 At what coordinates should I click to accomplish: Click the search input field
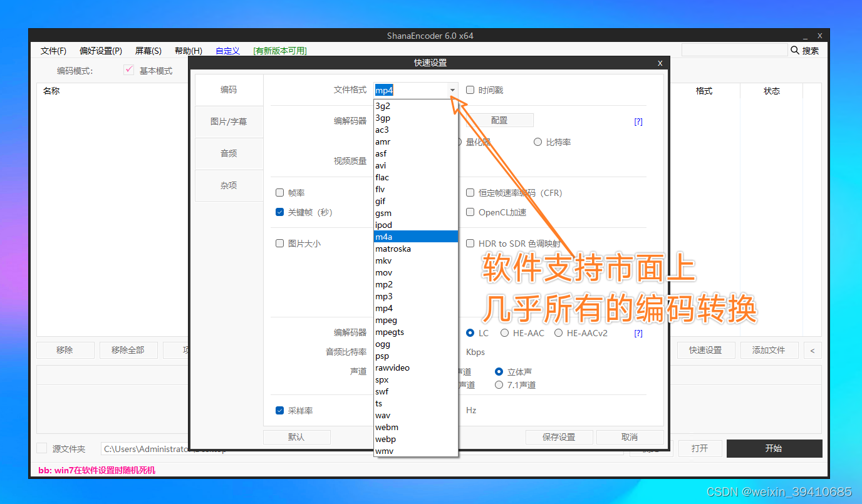click(734, 50)
